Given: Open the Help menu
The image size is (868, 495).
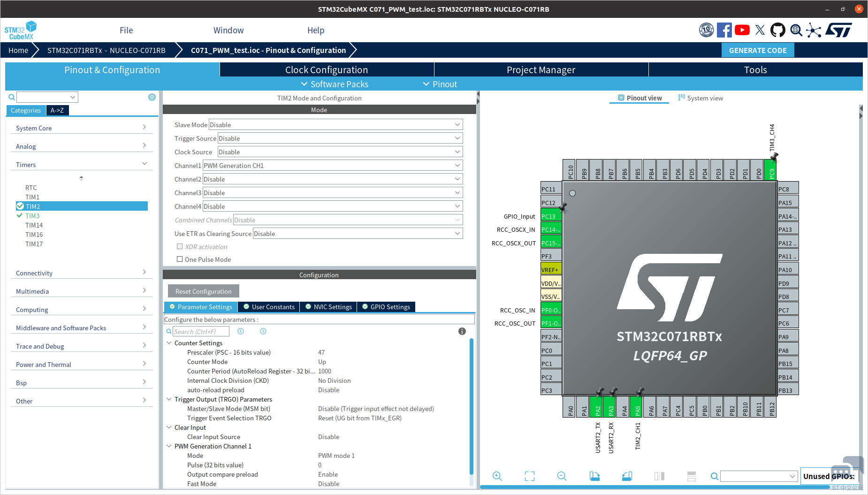Looking at the screenshot, I should (316, 30).
